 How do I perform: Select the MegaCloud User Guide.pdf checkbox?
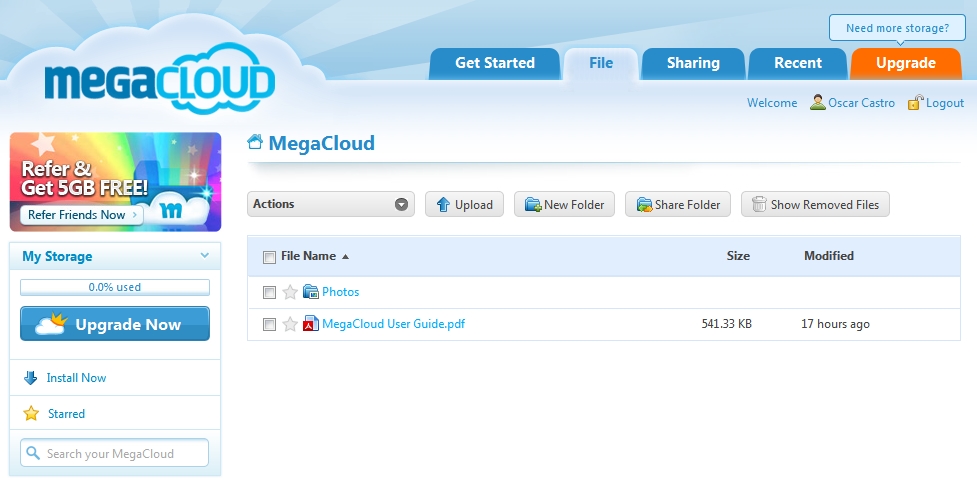coord(269,325)
